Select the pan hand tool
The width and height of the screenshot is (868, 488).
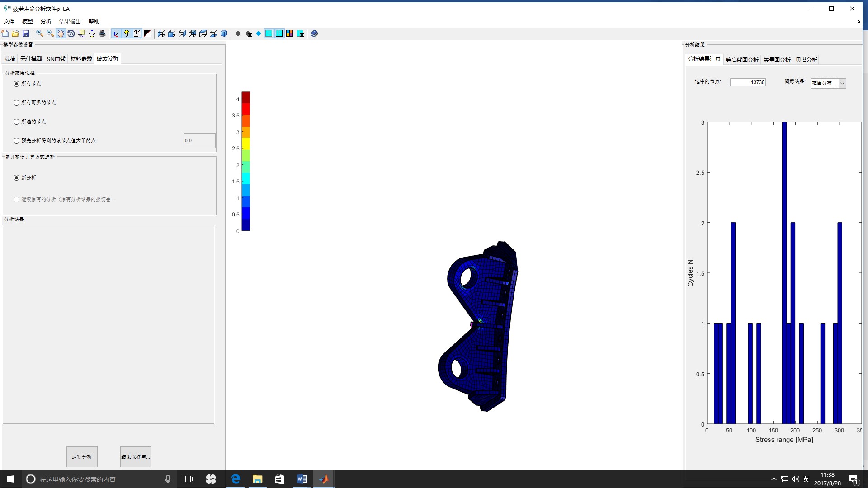[x=61, y=33]
